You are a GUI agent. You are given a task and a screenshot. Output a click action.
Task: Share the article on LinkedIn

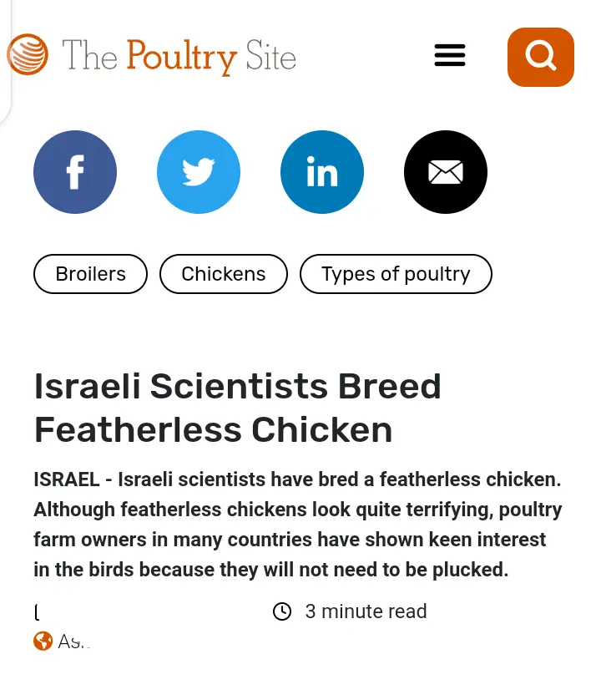point(322,172)
